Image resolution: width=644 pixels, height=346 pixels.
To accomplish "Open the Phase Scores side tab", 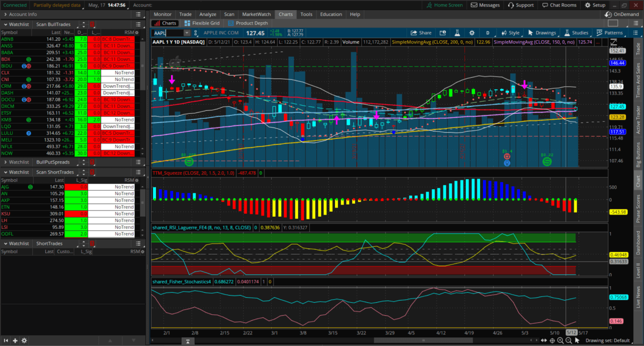I will coord(638,209).
